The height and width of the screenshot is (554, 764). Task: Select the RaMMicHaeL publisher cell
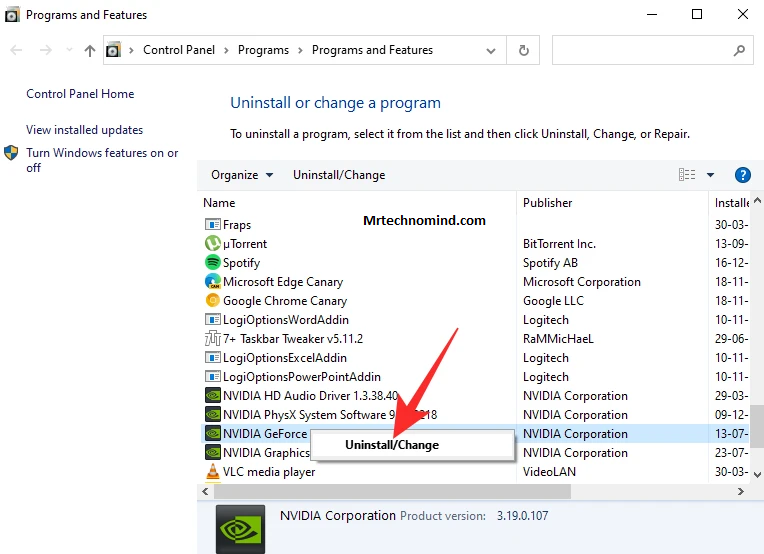pos(558,339)
